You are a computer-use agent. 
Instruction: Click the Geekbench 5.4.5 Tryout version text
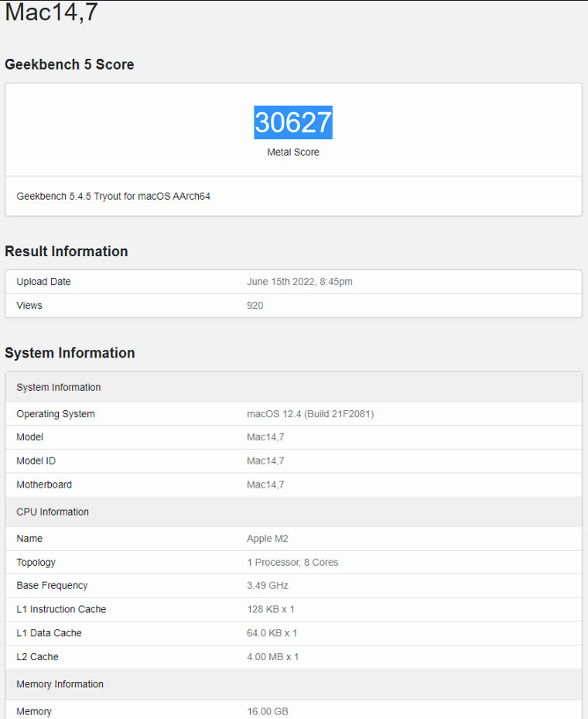113,197
